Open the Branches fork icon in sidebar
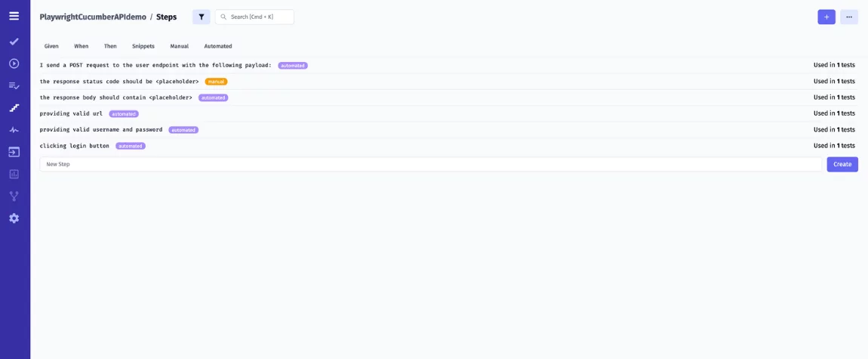Viewport: 868px width, 359px height. [14, 196]
